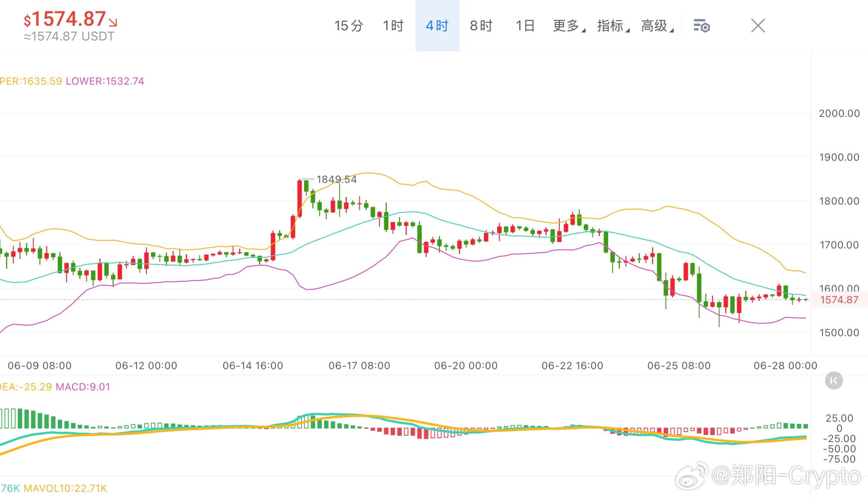Click the 06-25 08:00 time label

coord(679,366)
